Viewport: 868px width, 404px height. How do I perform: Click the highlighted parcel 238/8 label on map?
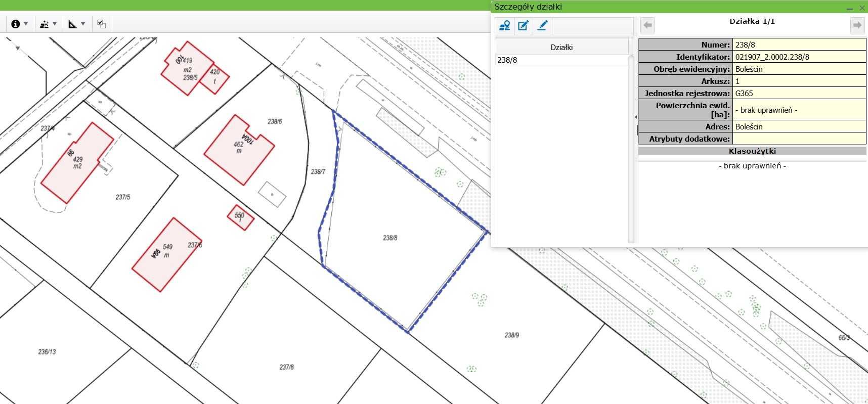pos(390,237)
